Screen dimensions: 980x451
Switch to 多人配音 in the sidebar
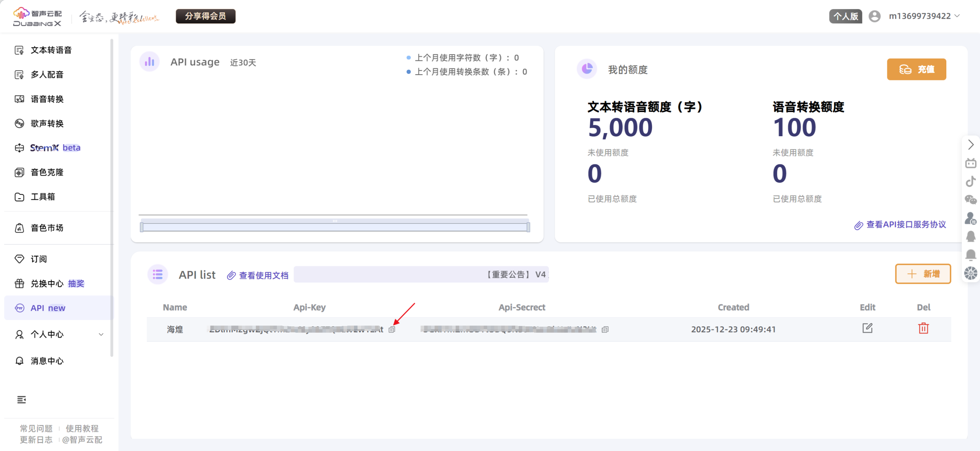coord(47,75)
